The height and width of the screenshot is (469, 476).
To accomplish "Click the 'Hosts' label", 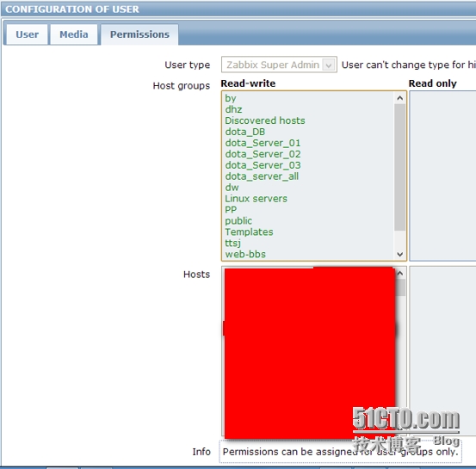I will click(196, 275).
